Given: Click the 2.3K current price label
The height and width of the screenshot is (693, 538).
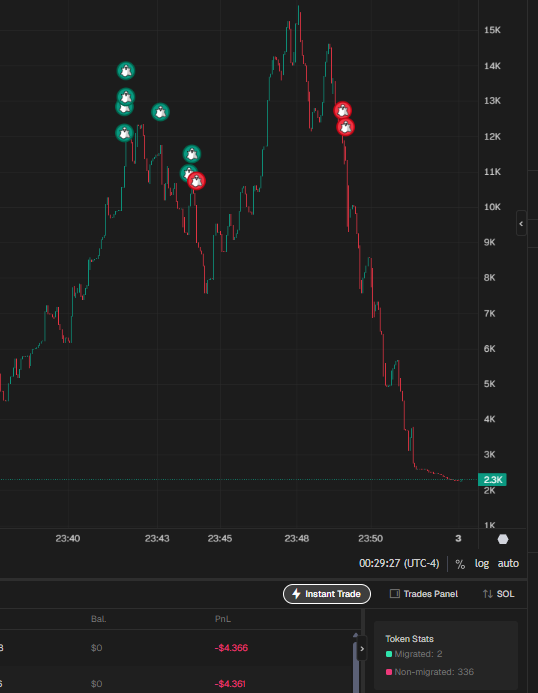Looking at the screenshot, I should [x=492, y=480].
